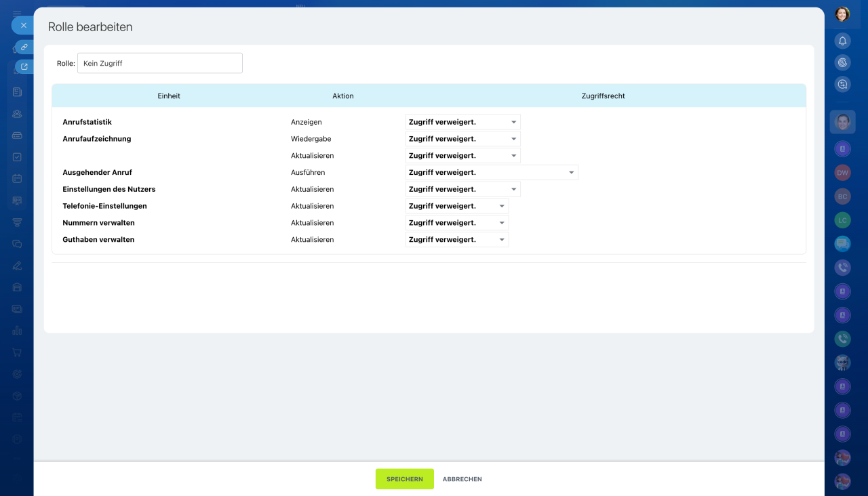
Task: Open the tasks checkmark icon in sidebar
Action: tap(17, 157)
